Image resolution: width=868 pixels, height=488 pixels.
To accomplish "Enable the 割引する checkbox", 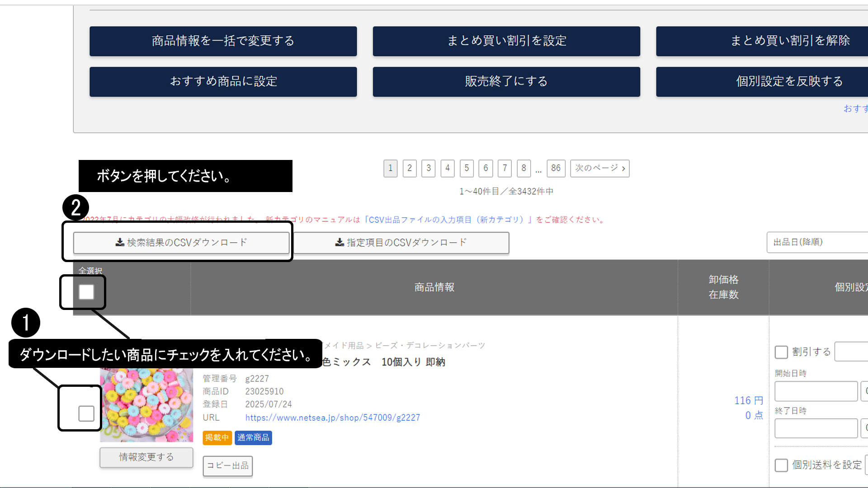I will [781, 352].
